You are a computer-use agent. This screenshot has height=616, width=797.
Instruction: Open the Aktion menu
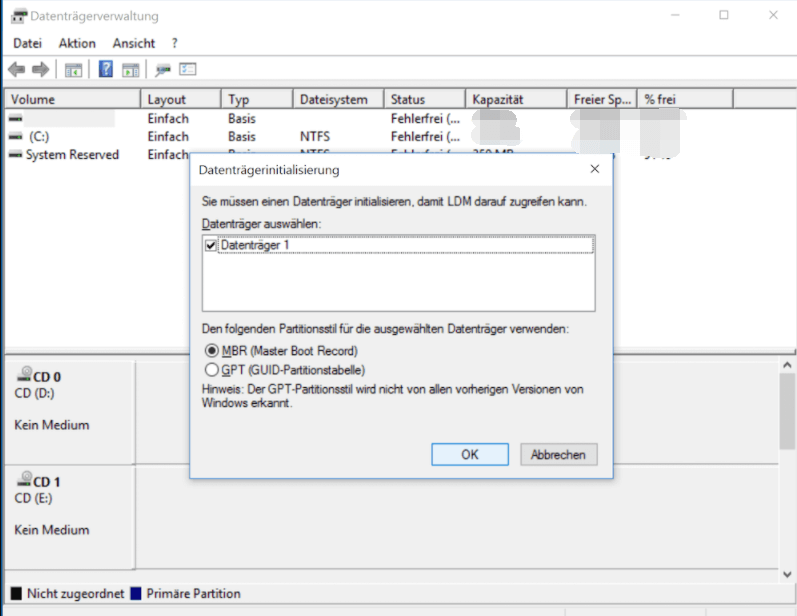(x=77, y=43)
